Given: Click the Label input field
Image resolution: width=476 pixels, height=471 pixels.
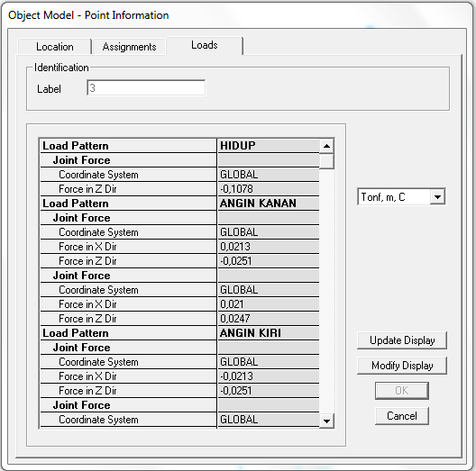Looking at the screenshot, I should click(146, 88).
